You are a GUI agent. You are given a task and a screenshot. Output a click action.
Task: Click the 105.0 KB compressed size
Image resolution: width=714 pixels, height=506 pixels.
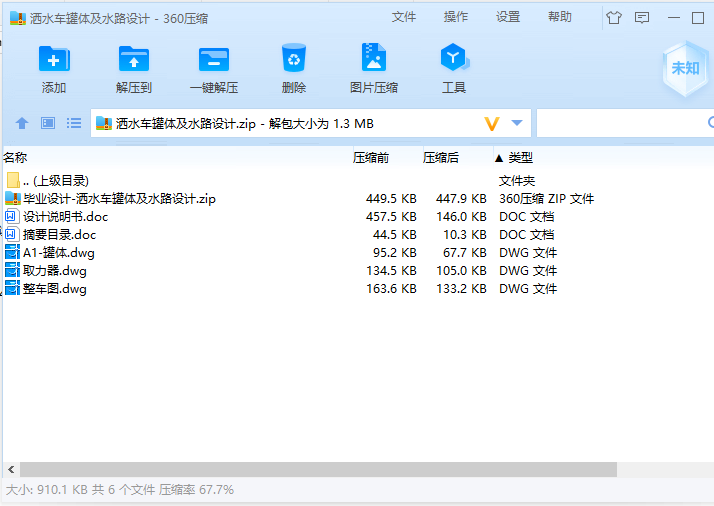coord(461,271)
